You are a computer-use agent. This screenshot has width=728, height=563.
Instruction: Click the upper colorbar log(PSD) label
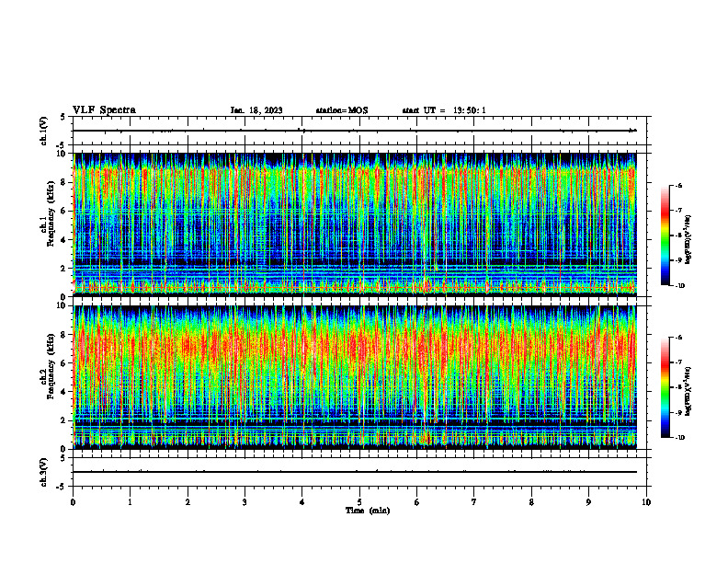tap(689, 240)
